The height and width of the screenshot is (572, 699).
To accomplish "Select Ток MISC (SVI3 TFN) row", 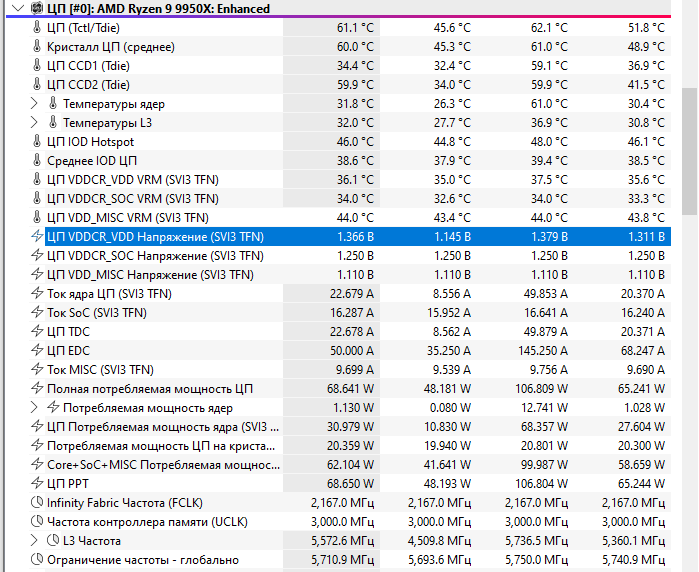I will (x=350, y=370).
